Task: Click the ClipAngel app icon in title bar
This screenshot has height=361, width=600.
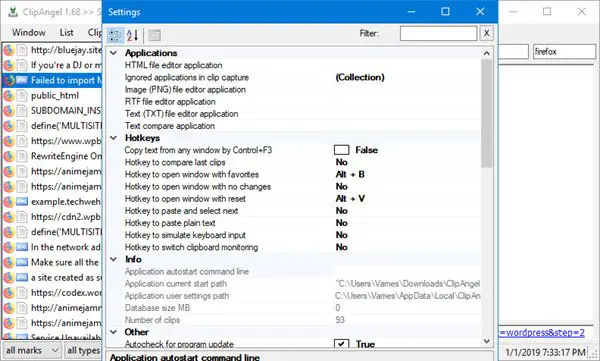Action: pyautogui.click(x=13, y=12)
